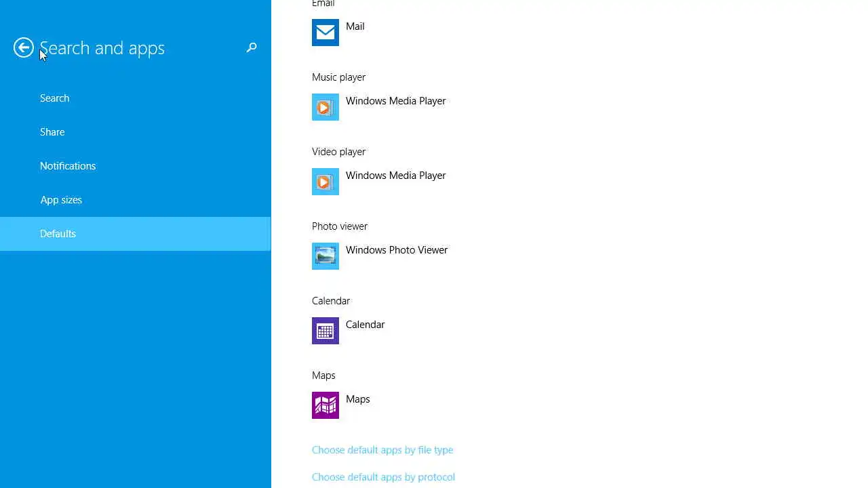Click the Windows Media Player icon under Video player

(x=325, y=182)
